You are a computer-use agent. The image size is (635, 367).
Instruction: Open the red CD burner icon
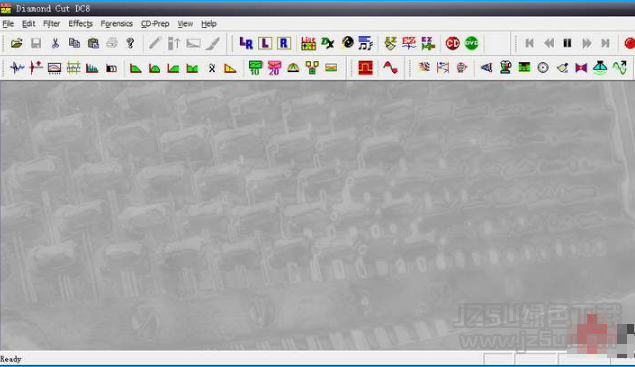pyautogui.click(x=452, y=43)
